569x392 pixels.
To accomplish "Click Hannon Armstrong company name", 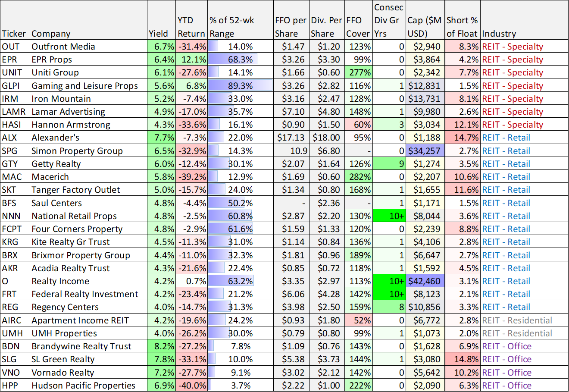I will (71, 125).
